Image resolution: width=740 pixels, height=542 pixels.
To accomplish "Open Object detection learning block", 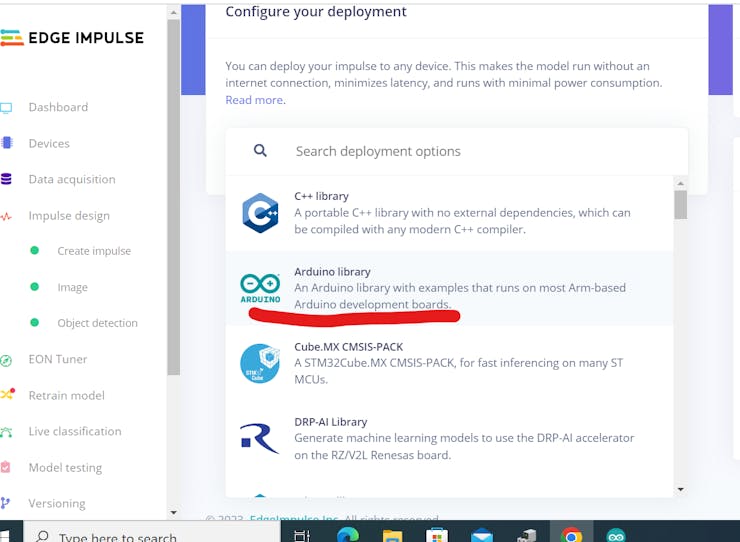I will 97,323.
